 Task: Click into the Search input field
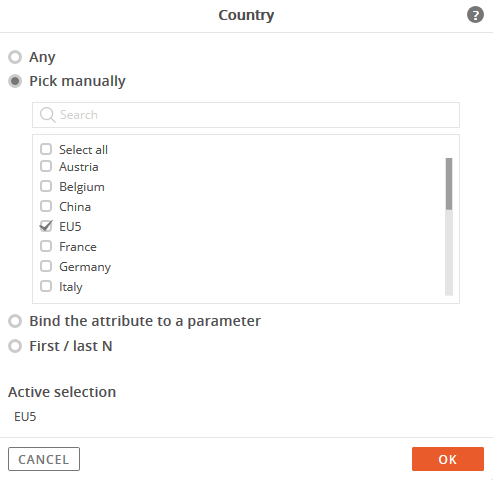[246, 115]
